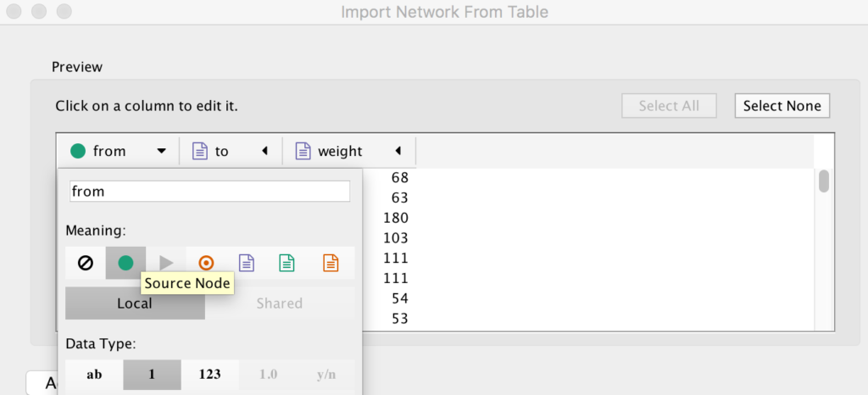Click the document icon on 'to' column
The height and width of the screenshot is (395, 868).
point(199,151)
